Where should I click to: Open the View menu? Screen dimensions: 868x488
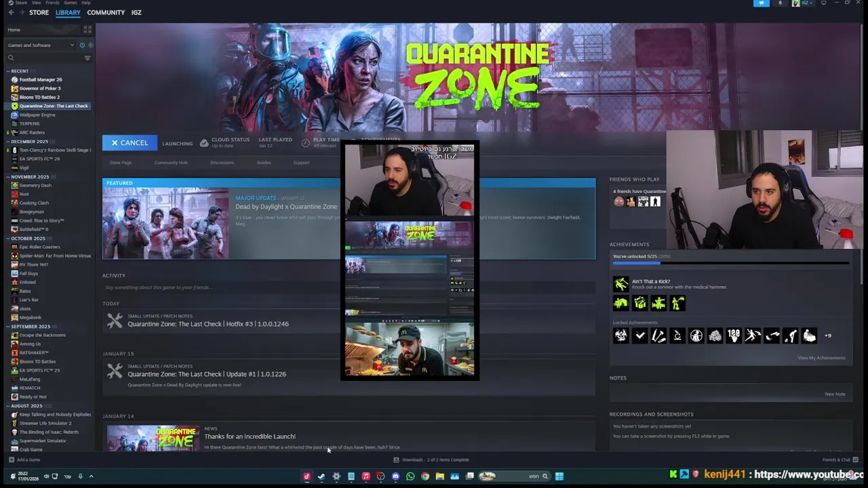tap(36, 3)
